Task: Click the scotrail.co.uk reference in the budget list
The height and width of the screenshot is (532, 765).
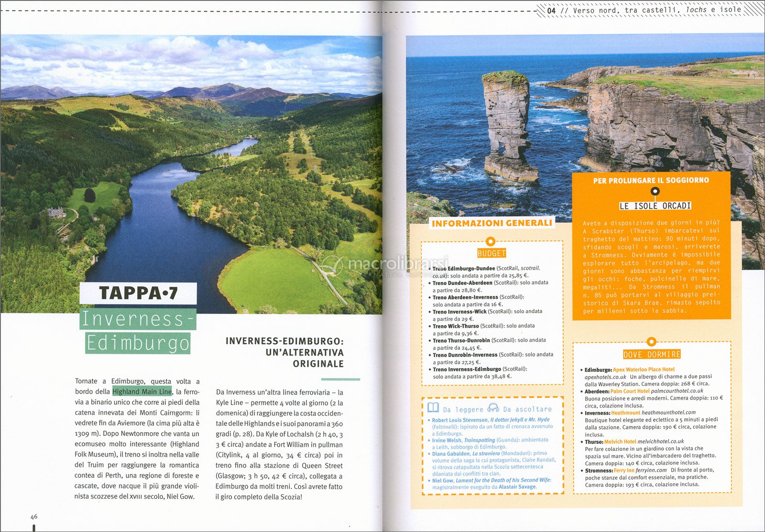Action: [x=485, y=272]
